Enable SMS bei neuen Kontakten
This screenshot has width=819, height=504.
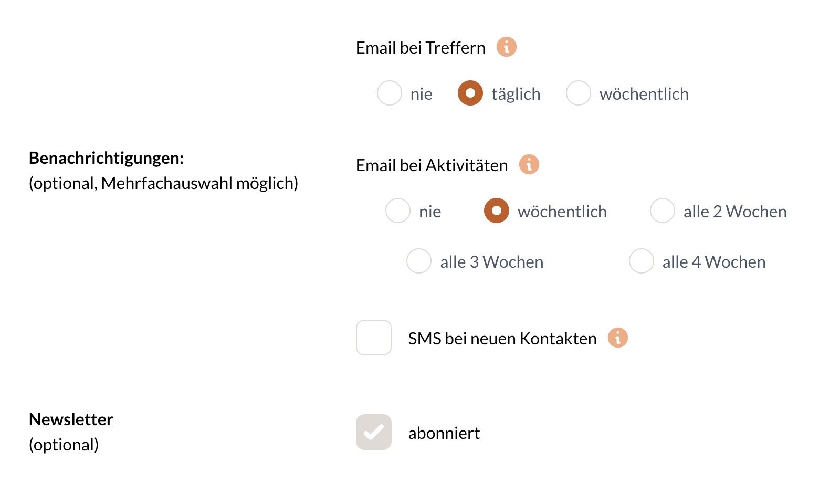373,338
